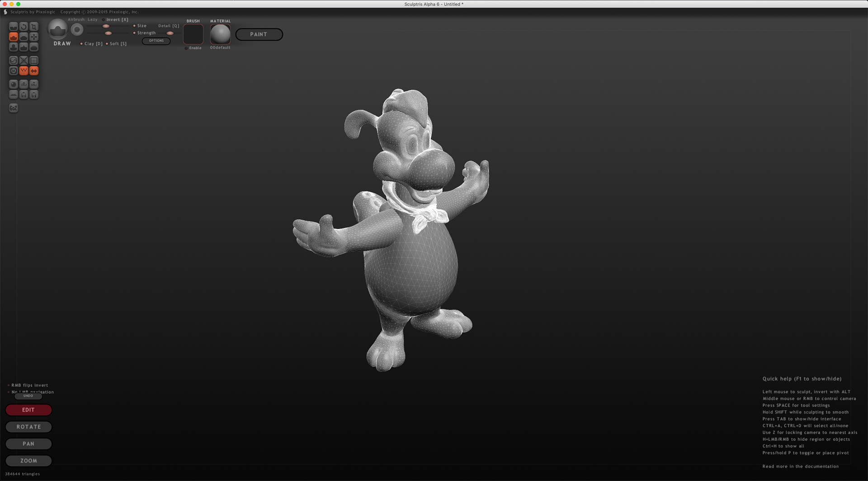Screen dimensions: 868x481
Task: Select the Scale tool icon
Action: [x=34, y=27]
